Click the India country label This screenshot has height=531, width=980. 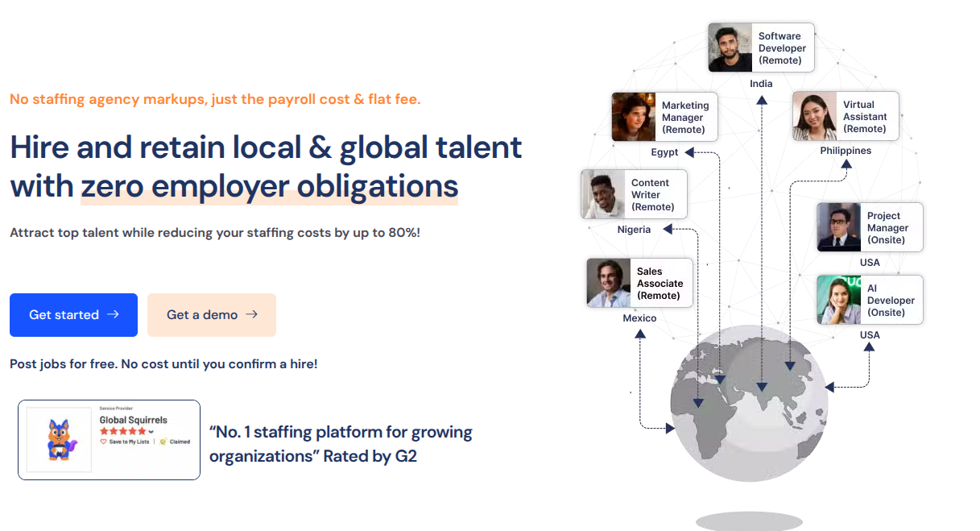pos(761,84)
